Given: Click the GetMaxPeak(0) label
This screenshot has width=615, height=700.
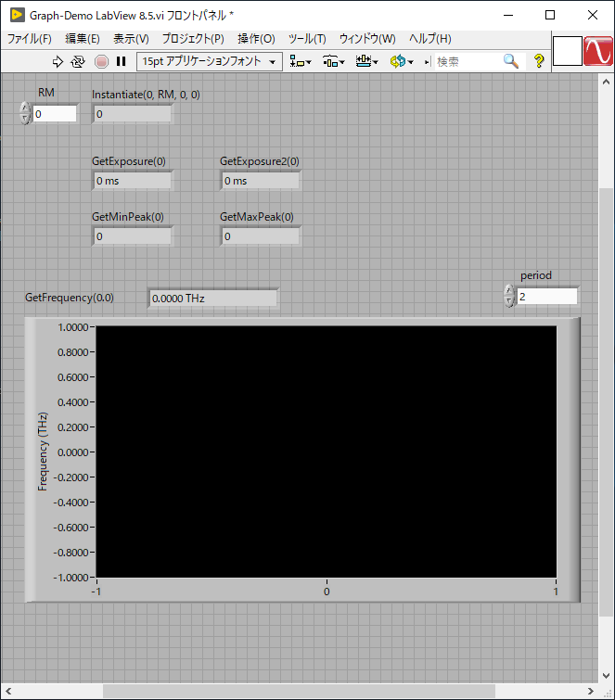Looking at the screenshot, I should coord(257,217).
